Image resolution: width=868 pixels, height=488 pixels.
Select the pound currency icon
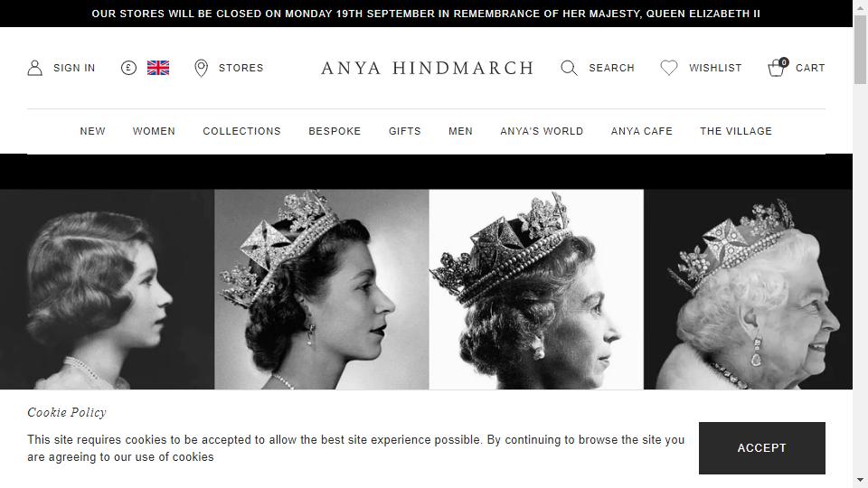click(x=128, y=68)
